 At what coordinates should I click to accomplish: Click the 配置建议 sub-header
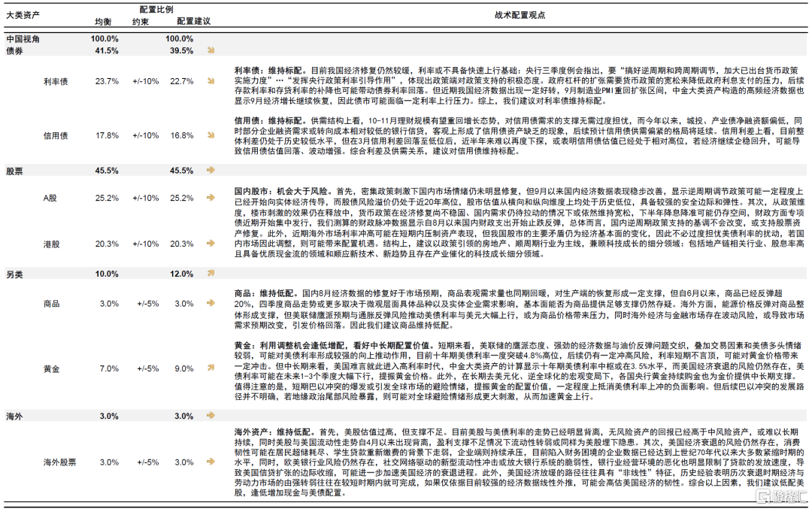194,21
